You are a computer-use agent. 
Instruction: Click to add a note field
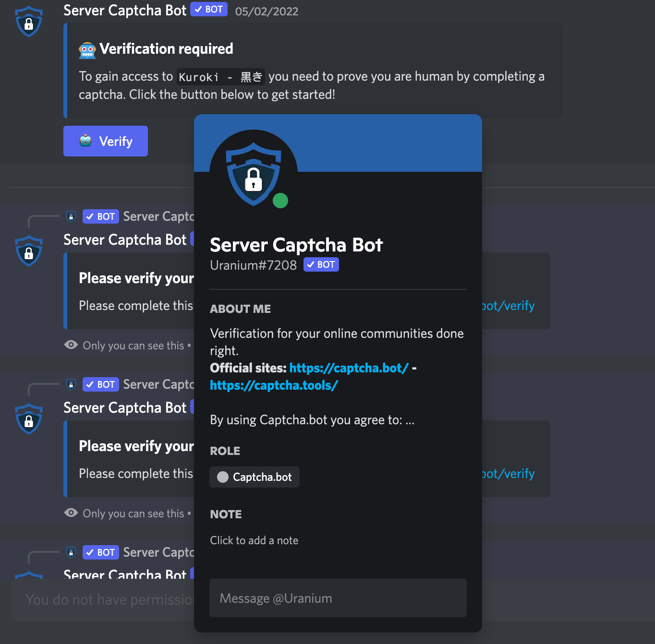[254, 540]
